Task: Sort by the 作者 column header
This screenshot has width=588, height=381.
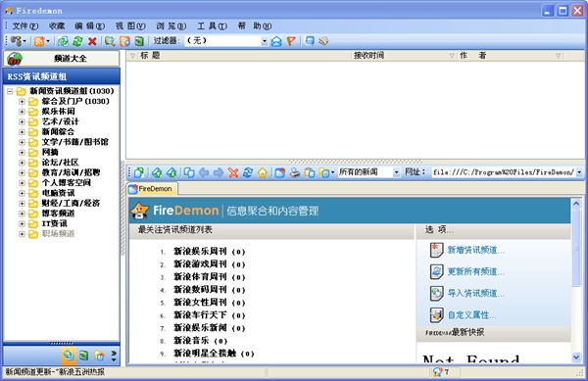Action: tap(510, 56)
